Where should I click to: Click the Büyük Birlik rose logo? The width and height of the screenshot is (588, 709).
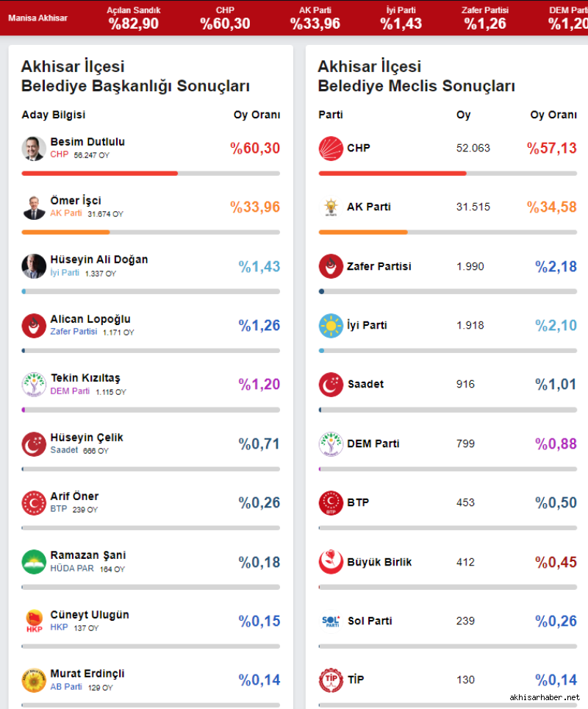click(331, 562)
